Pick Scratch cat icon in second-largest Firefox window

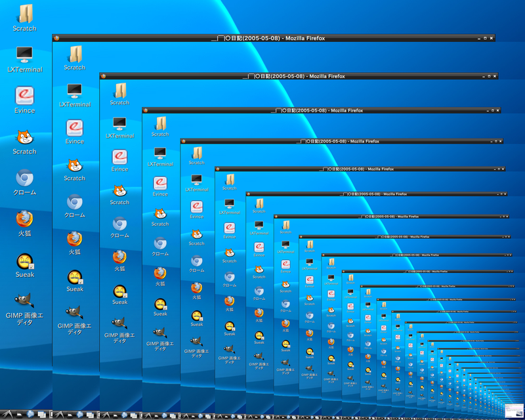click(120, 191)
